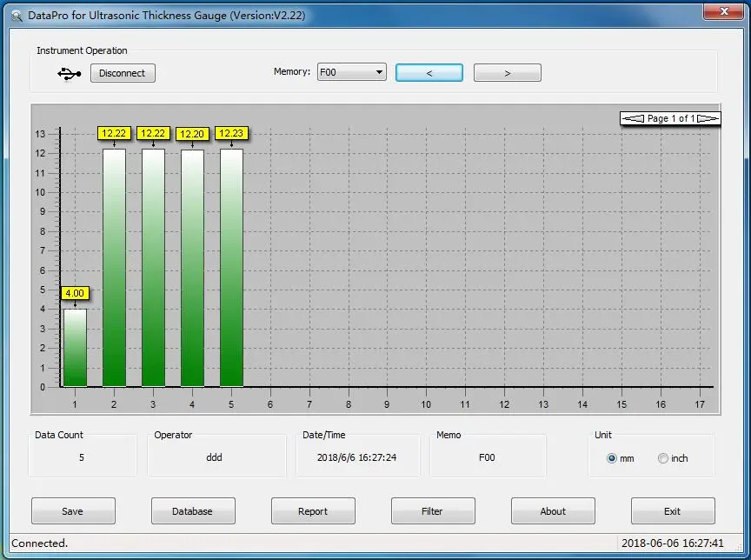
Task: Click the previous memory '<' button
Action: (x=429, y=73)
